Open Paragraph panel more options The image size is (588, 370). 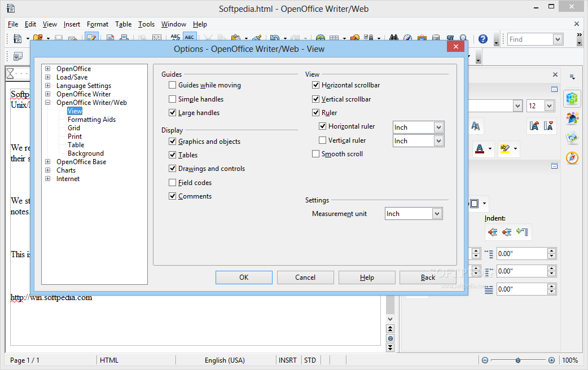click(x=554, y=166)
